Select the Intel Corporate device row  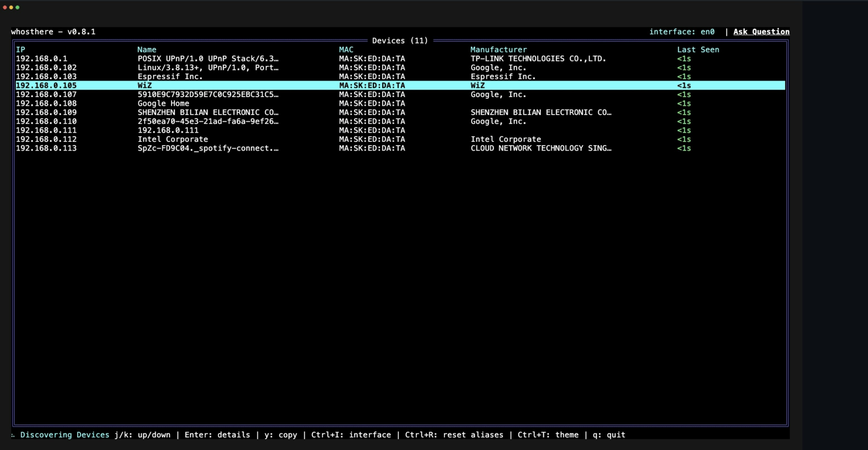click(x=400, y=139)
